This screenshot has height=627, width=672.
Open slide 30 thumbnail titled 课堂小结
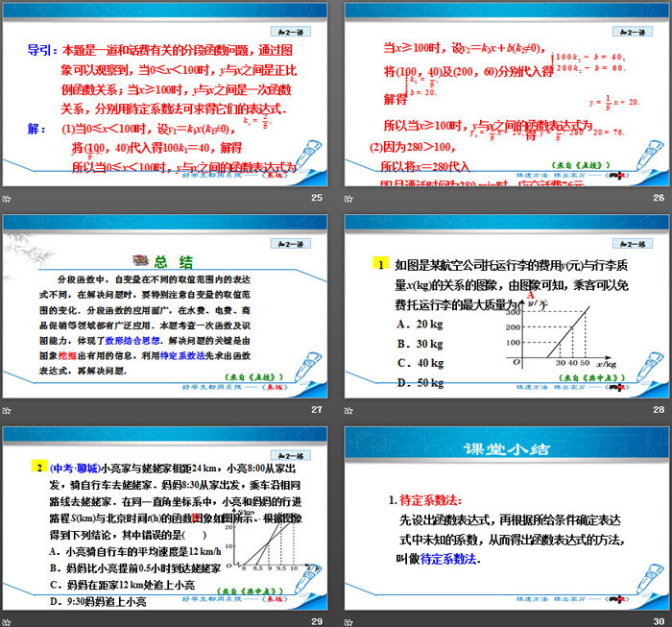507,518
